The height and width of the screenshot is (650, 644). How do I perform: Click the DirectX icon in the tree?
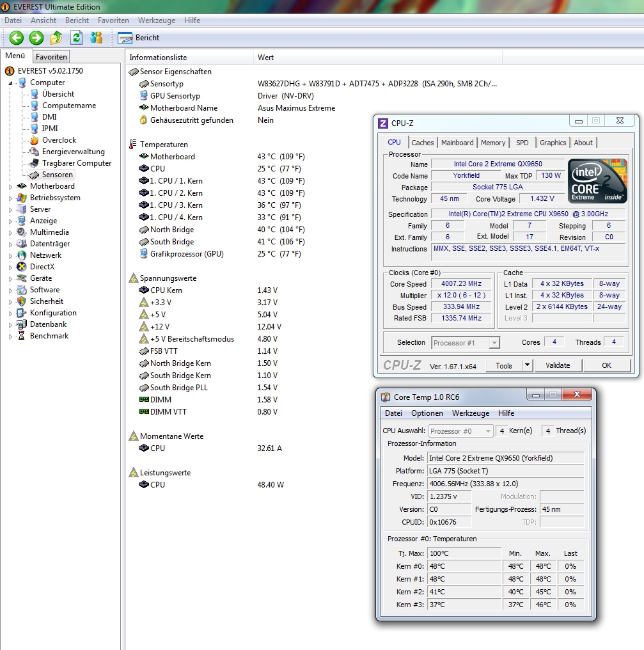(x=22, y=267)
